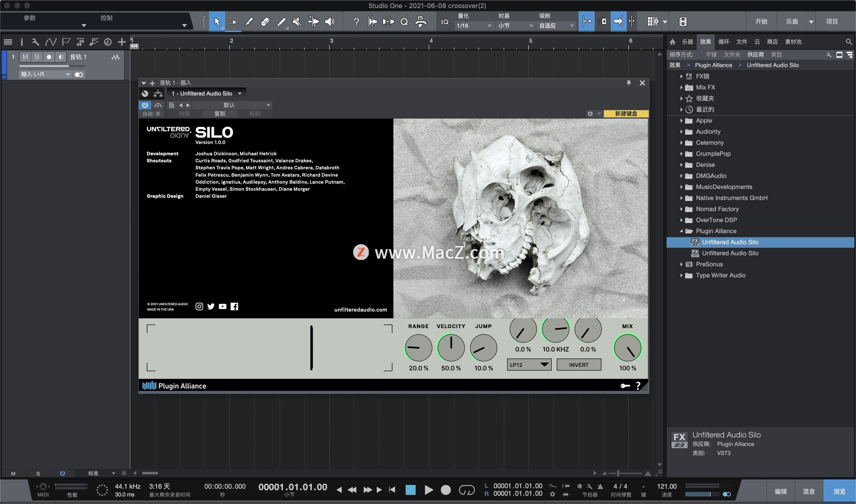Open the timebase 小节 dropdown
This screenshot has width=856, height=504.
[x=515, y=26]
